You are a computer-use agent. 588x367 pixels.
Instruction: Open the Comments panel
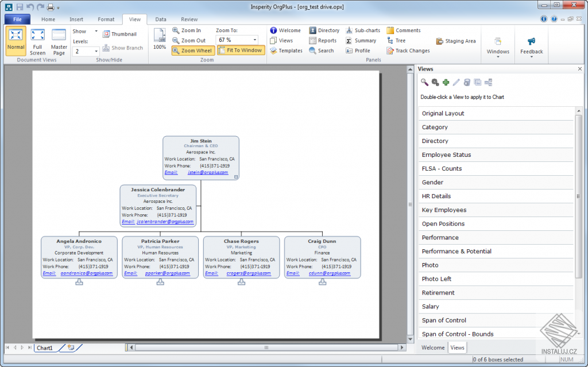(x=404, y=30)
